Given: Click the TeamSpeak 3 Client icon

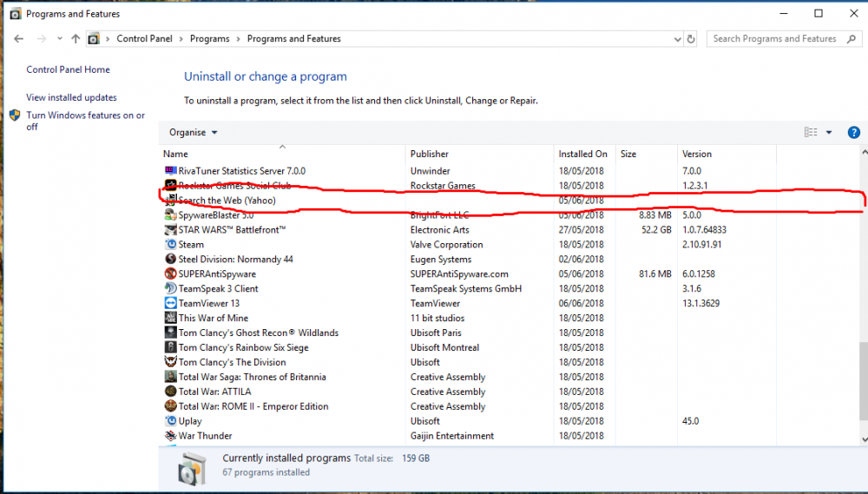Looking at the screenshot, I should coord(171,289).
